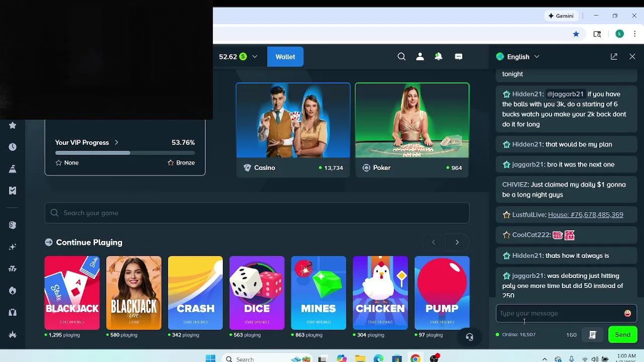Image resolution: width=644 pixels, height=362 pixels.
Task: Open Recent clock icon in sidebar
Action: tap(13, 147)
